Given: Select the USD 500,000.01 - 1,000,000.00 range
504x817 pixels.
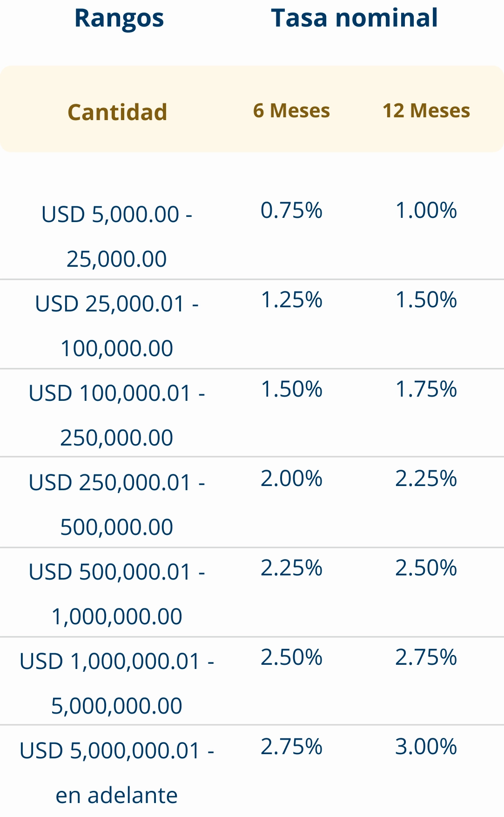Looking at the screenshot, I should (x=117, y=594).
